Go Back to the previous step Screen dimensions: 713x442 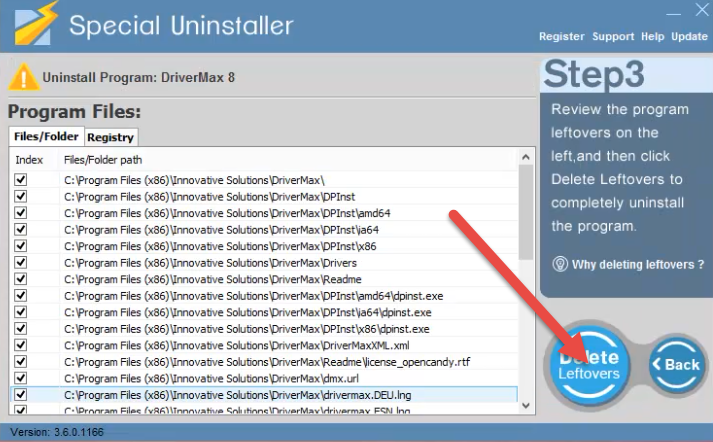click(x=677, y=364)
